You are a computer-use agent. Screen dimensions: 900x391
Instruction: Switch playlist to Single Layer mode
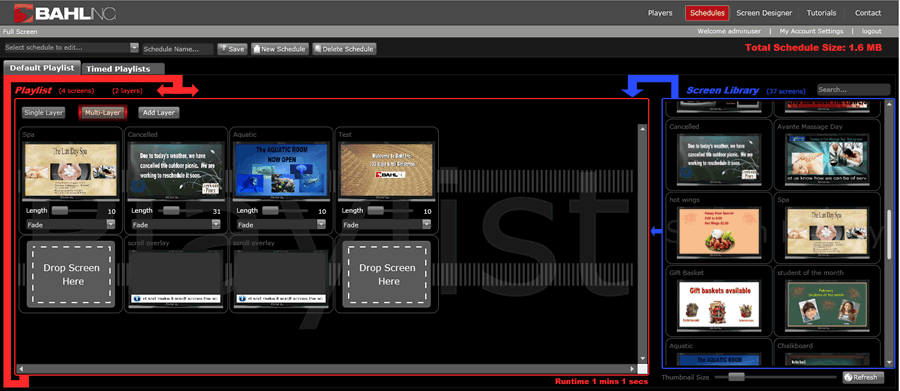(43, 113)
